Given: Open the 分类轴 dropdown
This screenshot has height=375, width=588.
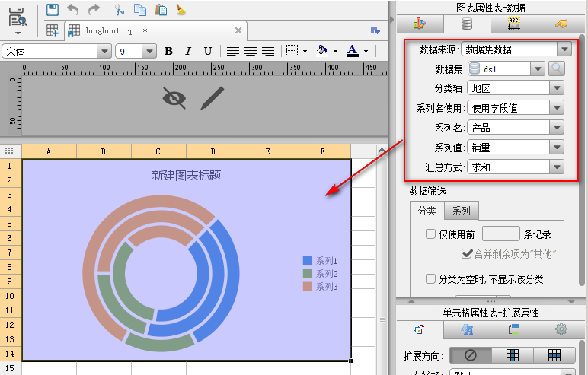Looking at the screenshot, I should point(557,88).
